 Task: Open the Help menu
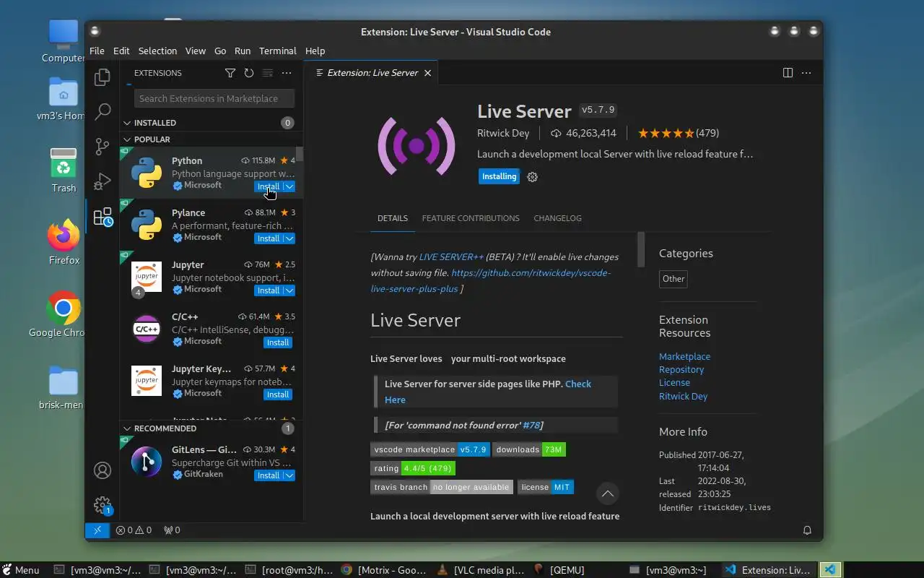[315, 51]
